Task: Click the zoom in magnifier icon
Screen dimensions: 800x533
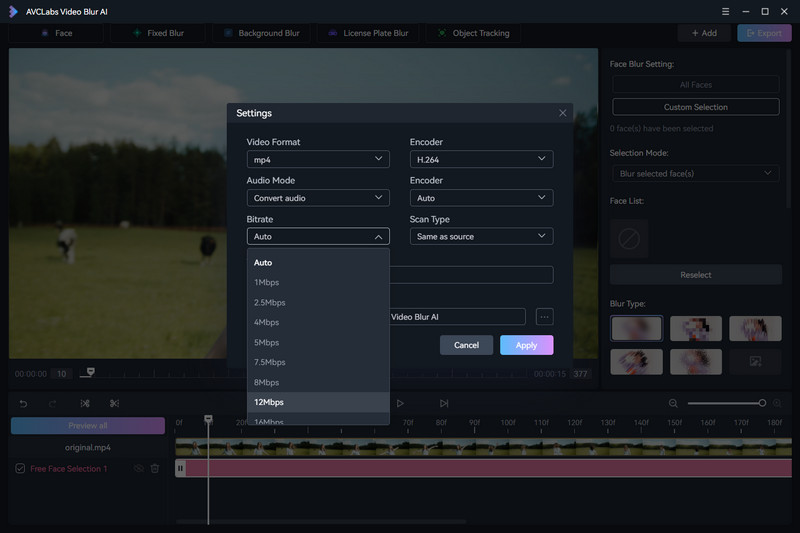Action: coord(777,403)
